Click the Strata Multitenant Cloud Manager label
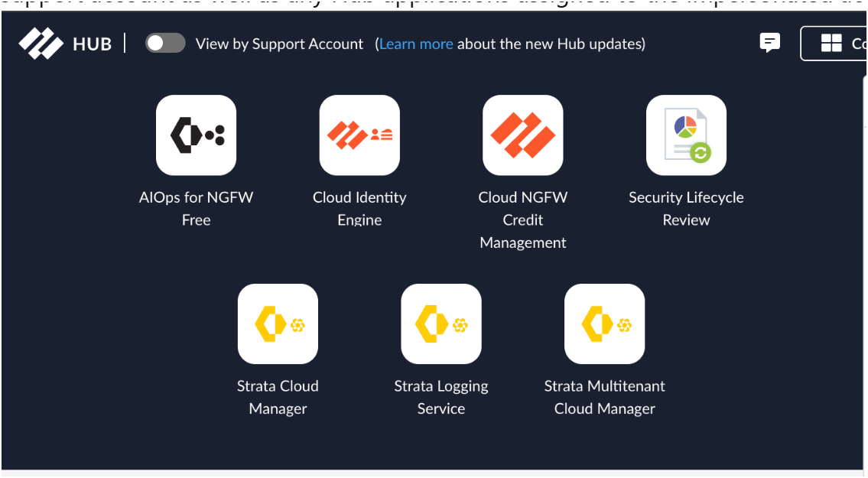The width and height of the screenshot is (868, 478). (604, 397)
